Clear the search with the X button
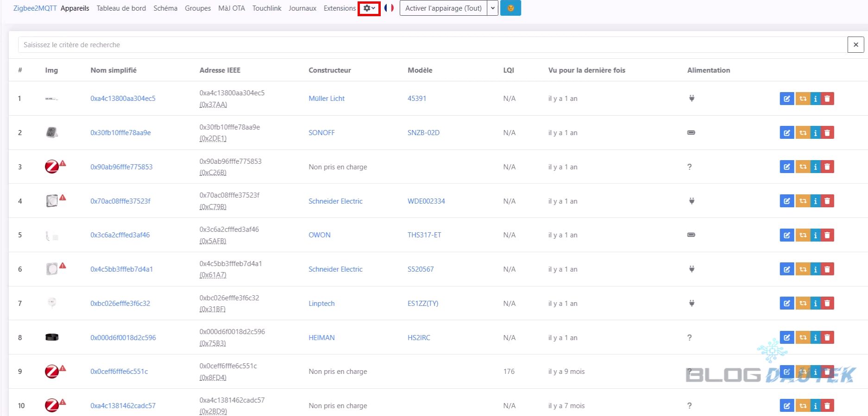Viewport: 868px width, 416px height. click(x=855, y=45)
